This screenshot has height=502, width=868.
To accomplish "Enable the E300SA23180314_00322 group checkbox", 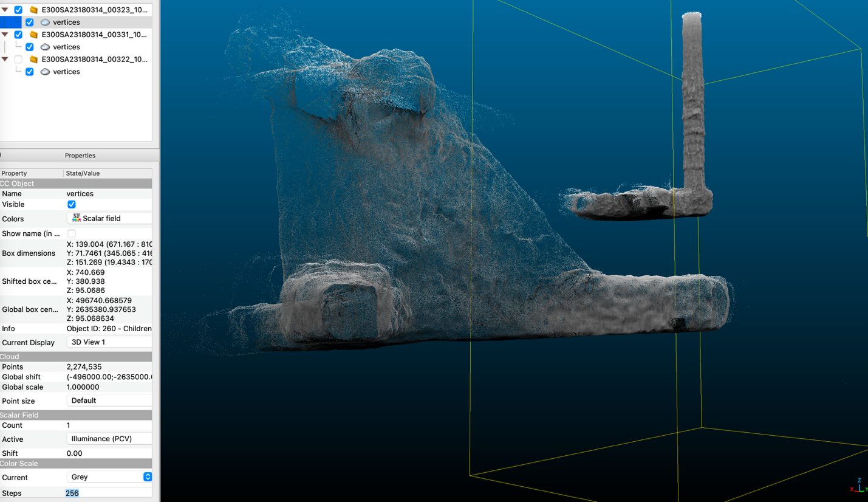I will tap(18, 60).
